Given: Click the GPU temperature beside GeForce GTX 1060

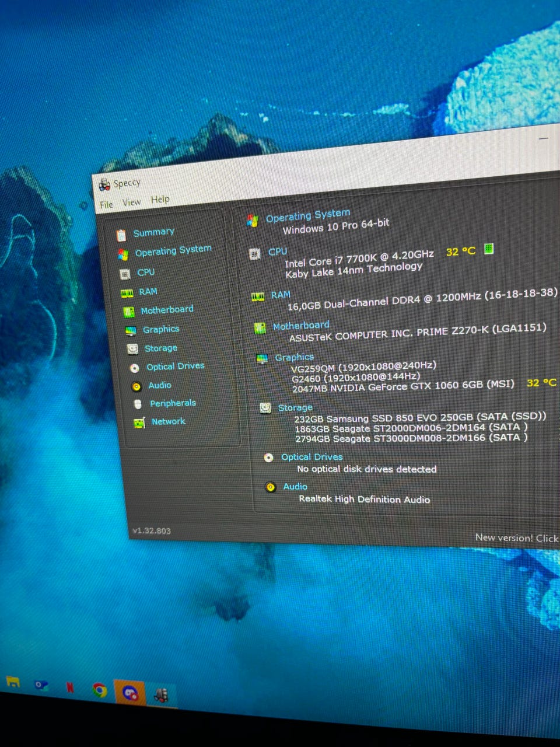Looking at the screenshot, I should click(x=541, y=383).
